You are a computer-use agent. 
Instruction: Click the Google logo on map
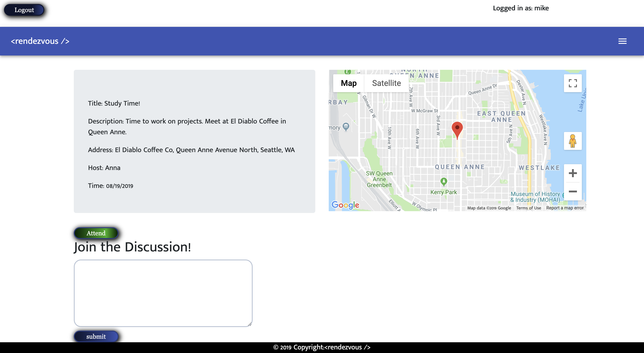(x=345, y=205)
